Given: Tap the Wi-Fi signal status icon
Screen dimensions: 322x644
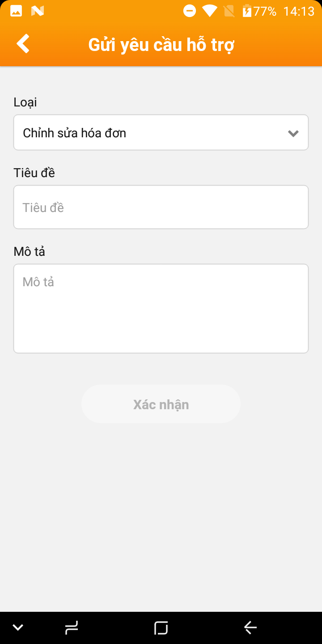Looking at the screenshot, I should (209, 11).
